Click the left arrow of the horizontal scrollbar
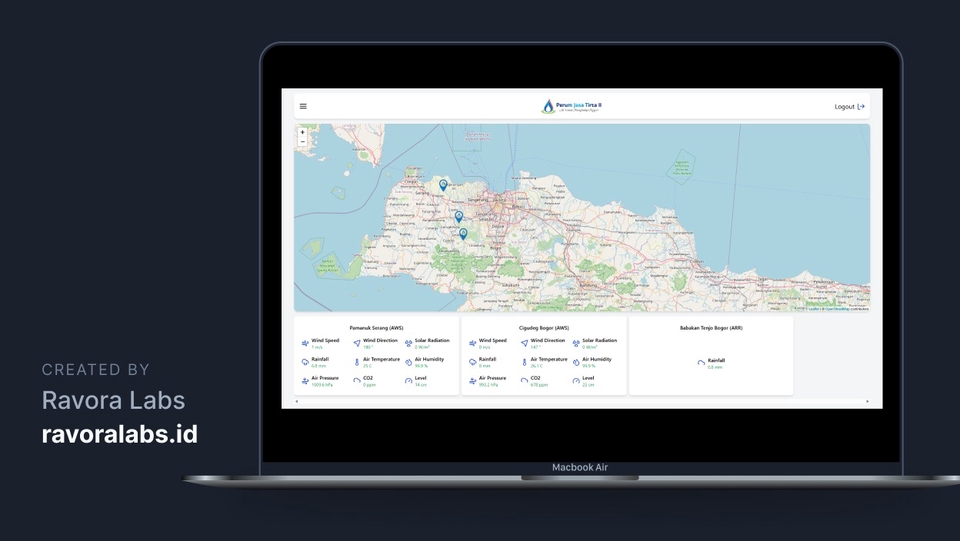The width and height of the screenshot is (960, 541). (x=297, y=401)
